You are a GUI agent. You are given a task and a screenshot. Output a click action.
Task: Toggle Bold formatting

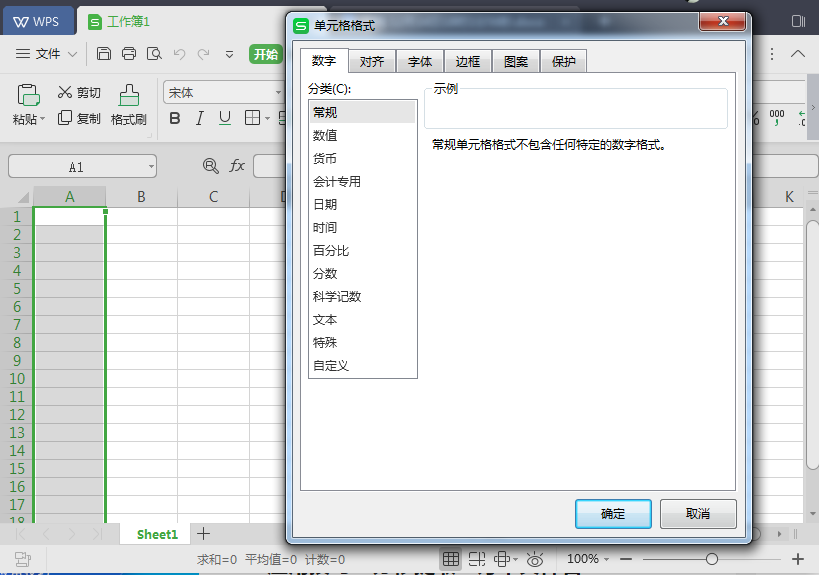coord(175,119)
